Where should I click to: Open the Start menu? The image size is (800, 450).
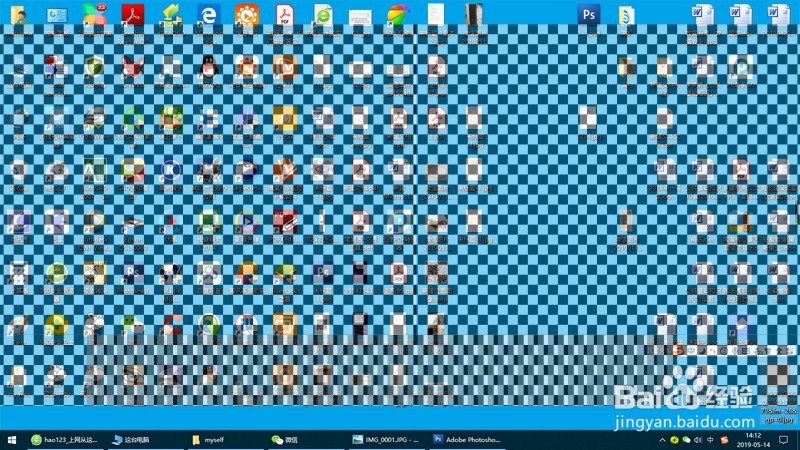[x=12, y=440]
